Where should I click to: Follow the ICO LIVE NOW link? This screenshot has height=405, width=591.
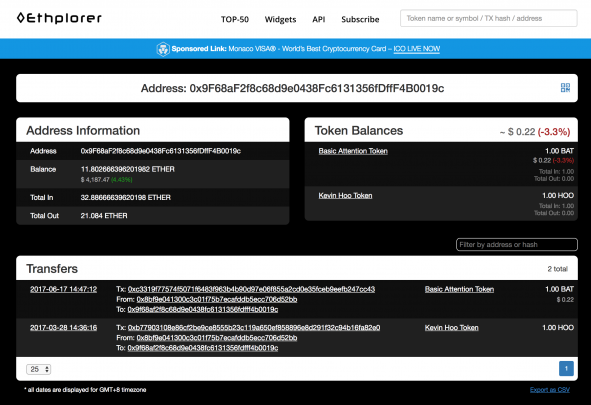coord(416,49)
